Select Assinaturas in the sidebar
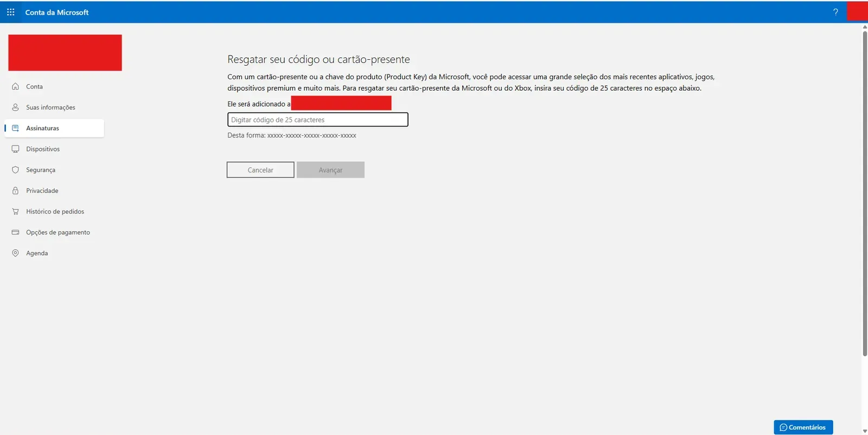The height and width of the screenshot is (435, 868). [x=54, y=128]
